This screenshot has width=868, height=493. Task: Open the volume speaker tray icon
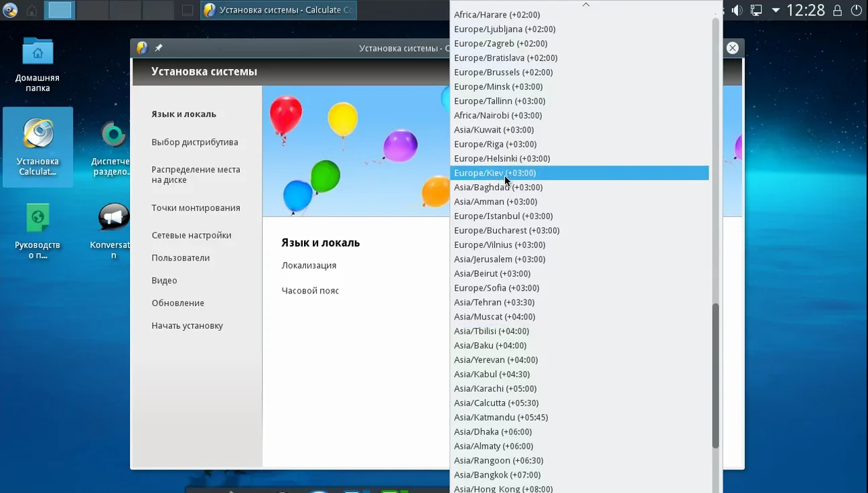[x=737, y=10]
